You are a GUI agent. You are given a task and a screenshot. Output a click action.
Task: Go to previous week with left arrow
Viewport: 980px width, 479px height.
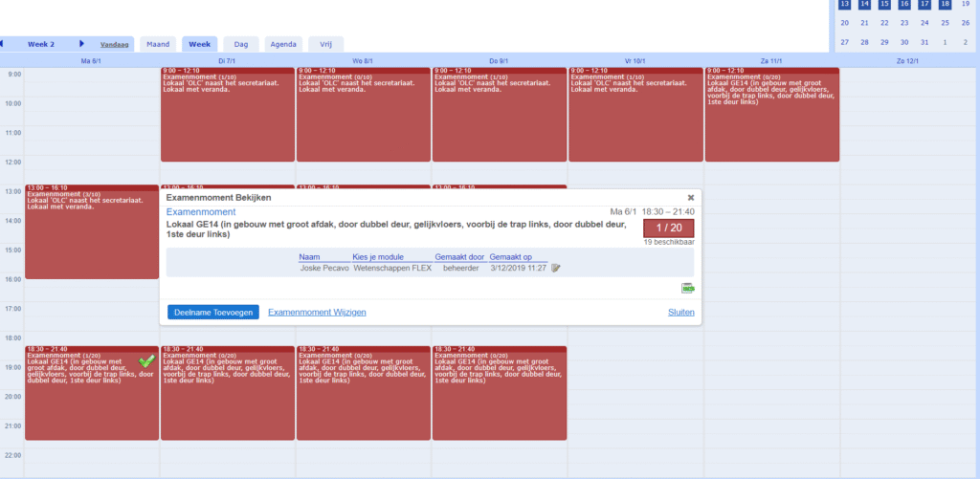click(x=2, y=44)
